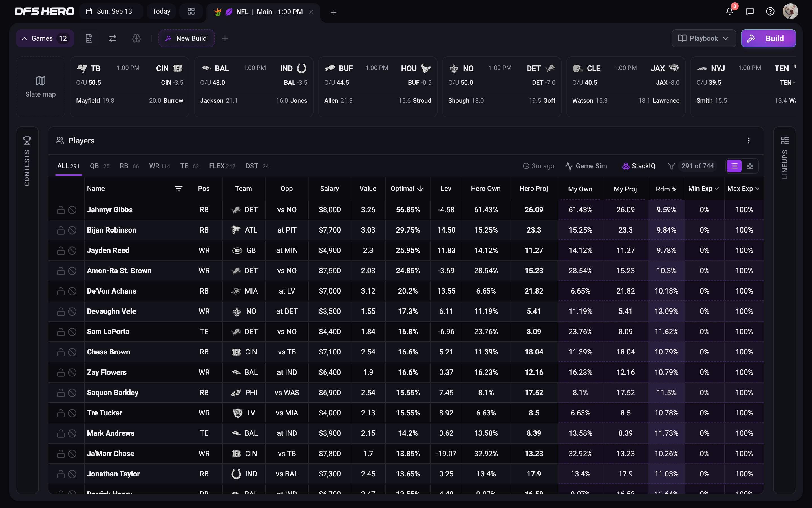This screenshot has height=508, width=812.
Task: Collapse the Games 12 section
Action: (45, 38)
